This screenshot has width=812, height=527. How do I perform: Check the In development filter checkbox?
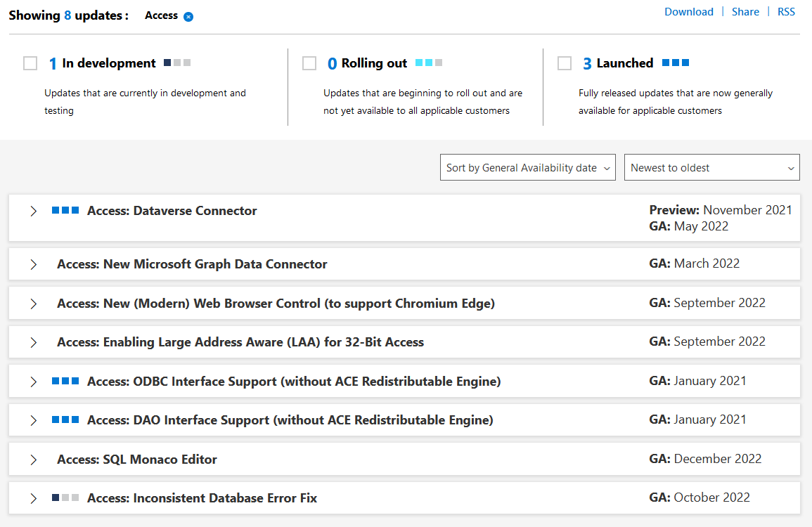point(30,63)
